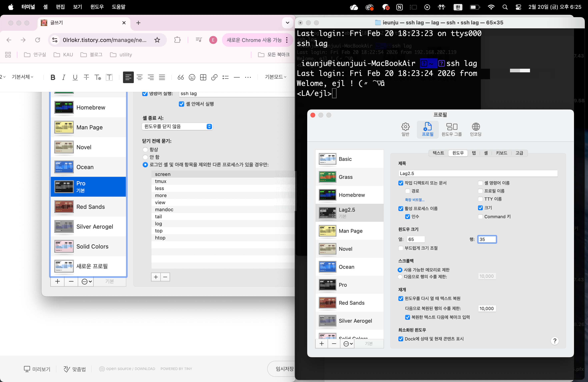Insert a blockquote with quote icon
This screenshot has height=382, width=588.
[x=181, y=77]
